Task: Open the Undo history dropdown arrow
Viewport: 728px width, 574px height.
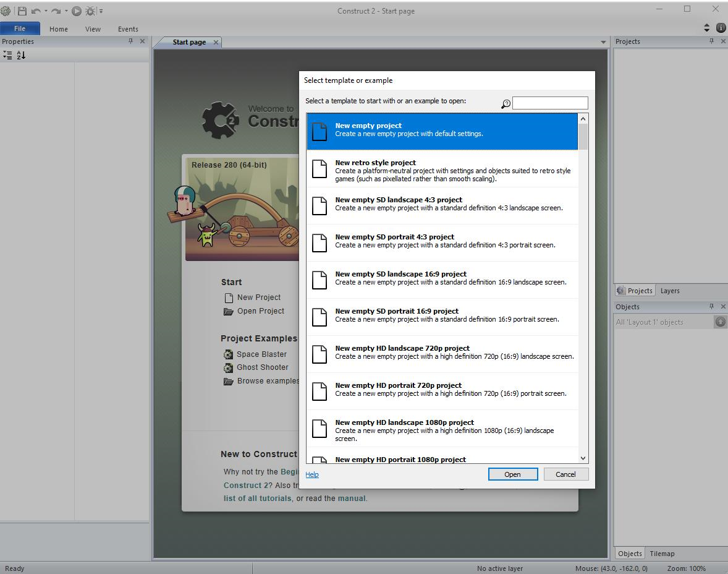Action: click(x=45, y=11)
